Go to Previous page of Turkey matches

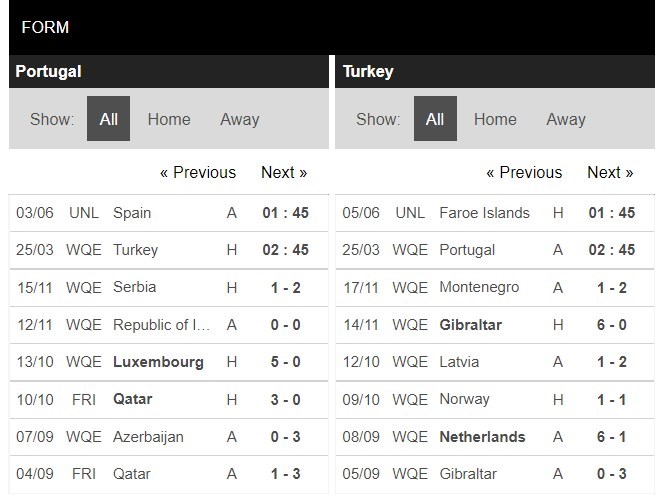pos(524,172)
